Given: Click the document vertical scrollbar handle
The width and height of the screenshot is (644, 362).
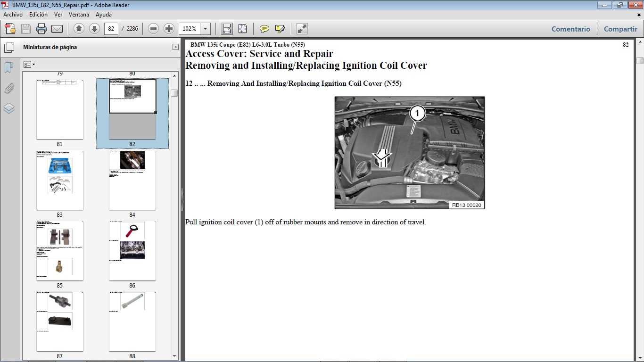Looking at the screenshot, I should point(640,60).
